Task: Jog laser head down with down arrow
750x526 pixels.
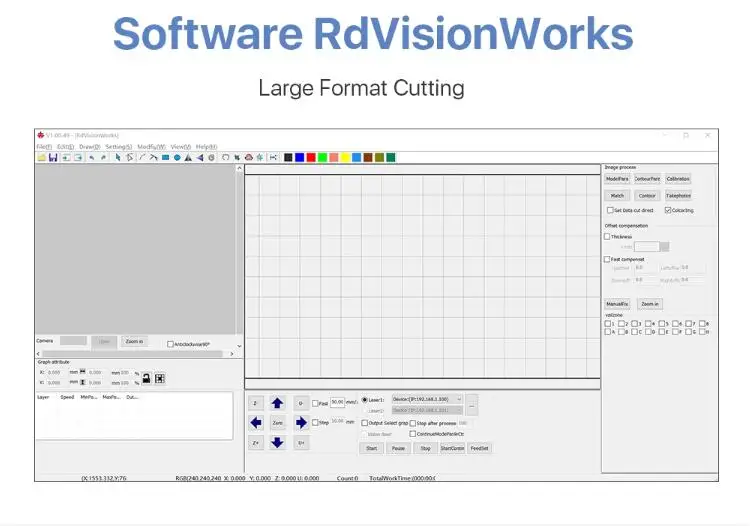Action: click(277, 443)
